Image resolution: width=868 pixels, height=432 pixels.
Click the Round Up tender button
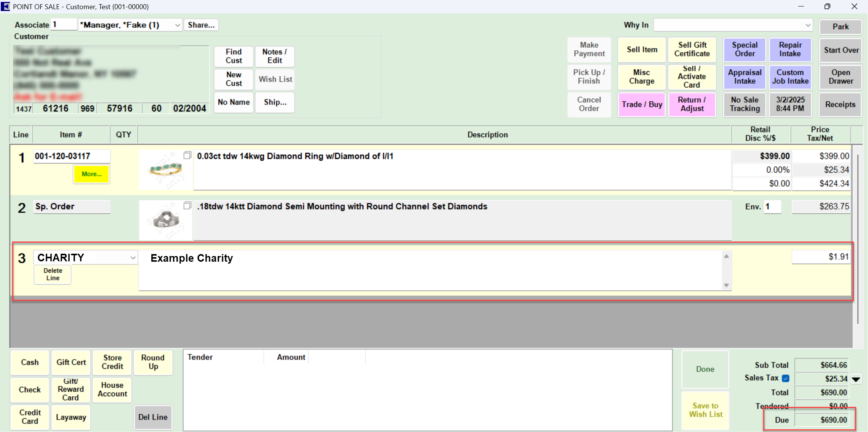[153, 362]
